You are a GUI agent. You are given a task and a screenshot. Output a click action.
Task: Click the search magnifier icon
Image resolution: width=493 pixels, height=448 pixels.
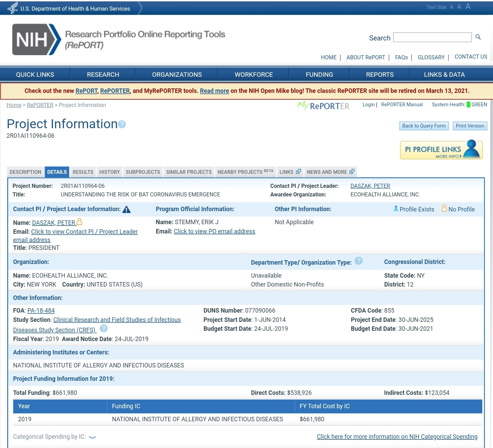(478, 37)
